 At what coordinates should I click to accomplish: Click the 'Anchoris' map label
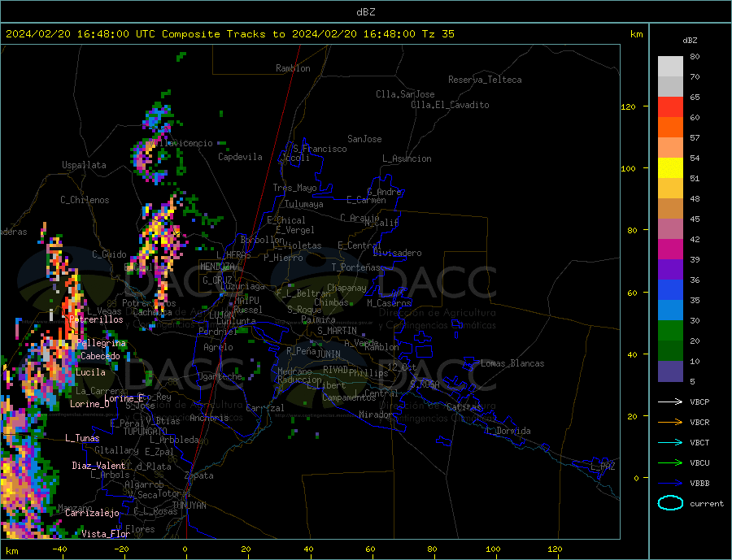point(209,418)
